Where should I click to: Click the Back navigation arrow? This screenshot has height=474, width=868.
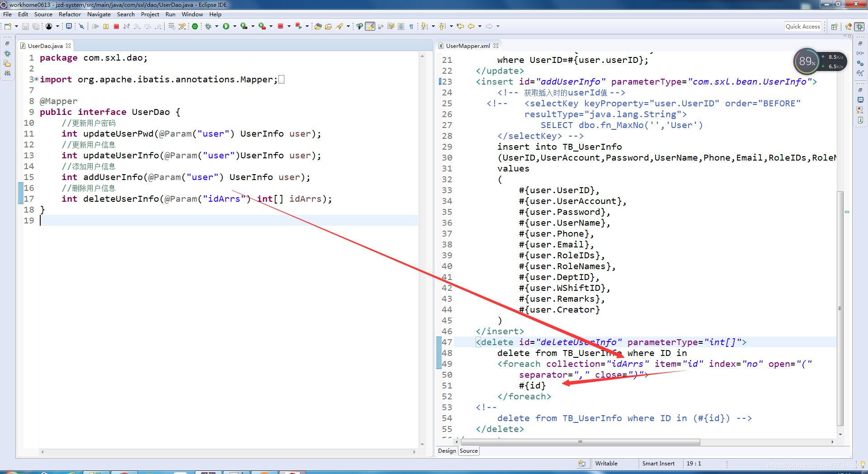click(x=471, y=26)
